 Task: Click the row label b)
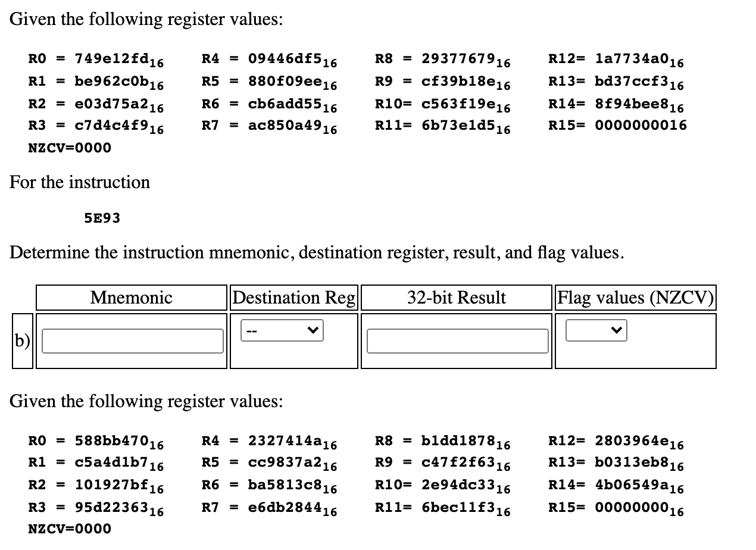coord(23,341)
